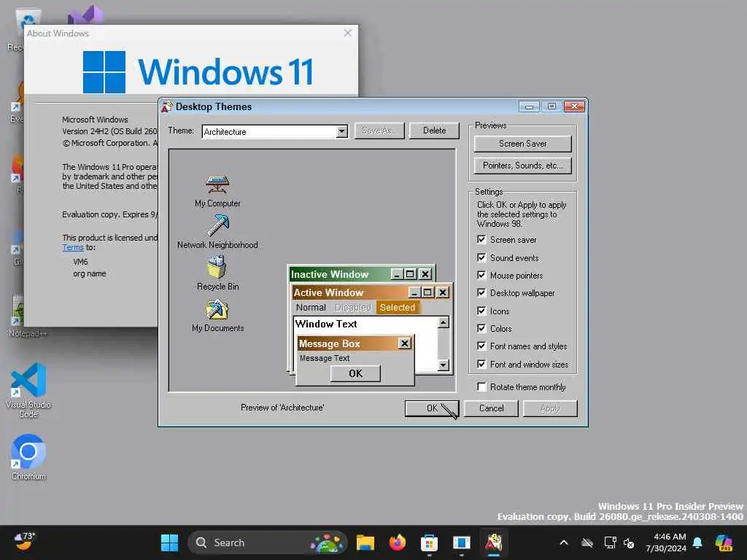Screen dimensions: 747x560
Task: Click the Apply button
Action: [x=550, y=408]
